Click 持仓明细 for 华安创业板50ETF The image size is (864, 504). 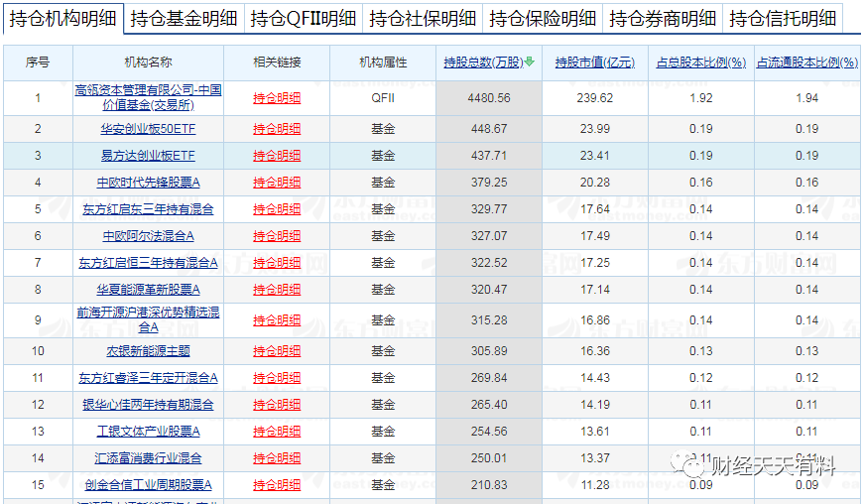click(277, 129)
